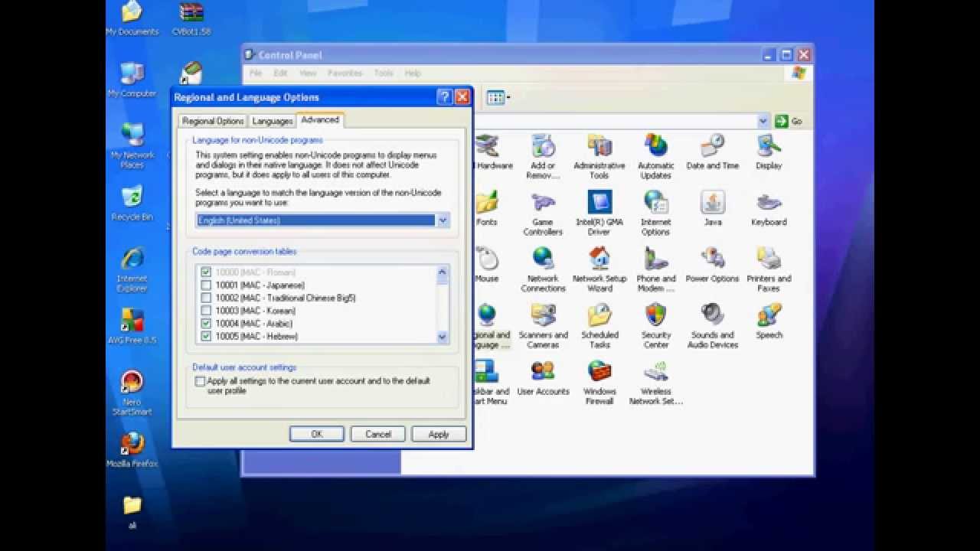This screenshot has width=980, height=551.
Task: Open Windows Firewall icon
Action: pos(599,383)
